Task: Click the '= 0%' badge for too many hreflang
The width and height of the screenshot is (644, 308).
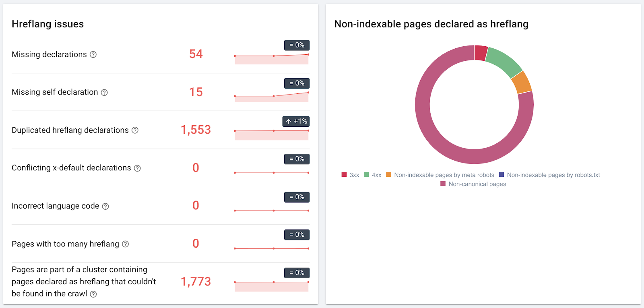Action: click(297, 235)
